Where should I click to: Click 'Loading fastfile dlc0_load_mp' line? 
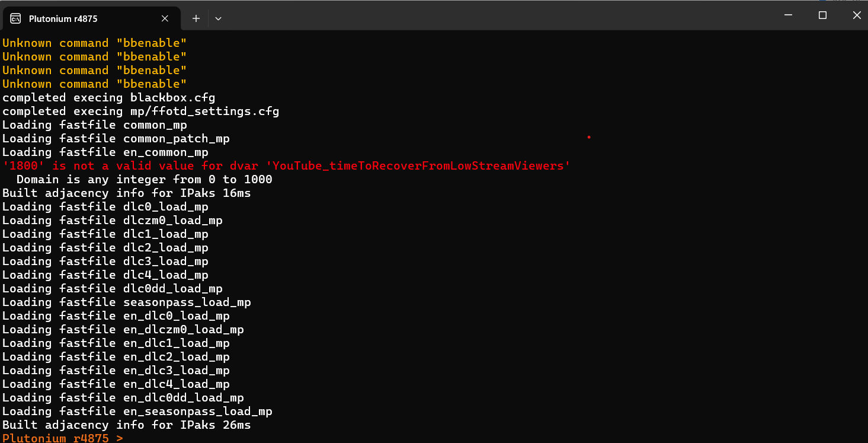(105, 206)
